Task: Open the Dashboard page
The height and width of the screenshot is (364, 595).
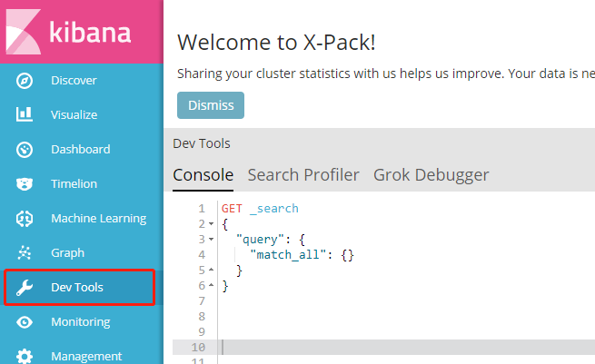Action: (82, 150)
